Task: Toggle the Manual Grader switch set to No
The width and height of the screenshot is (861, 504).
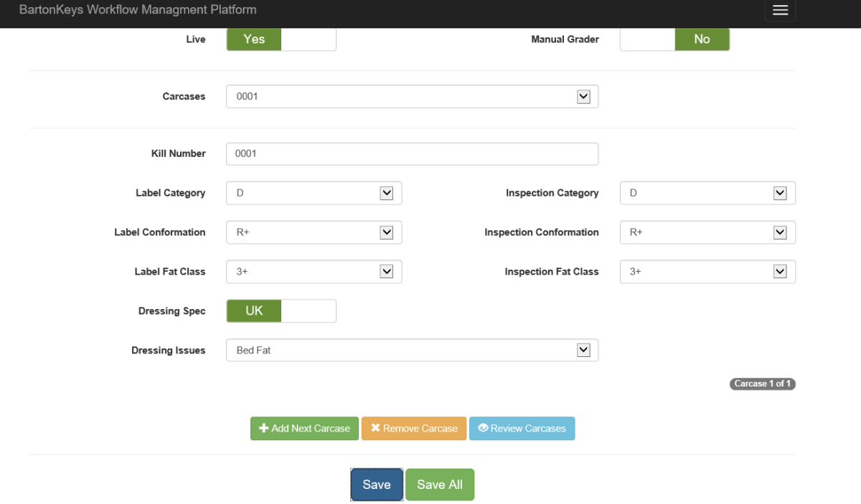Action: point(674,39)
